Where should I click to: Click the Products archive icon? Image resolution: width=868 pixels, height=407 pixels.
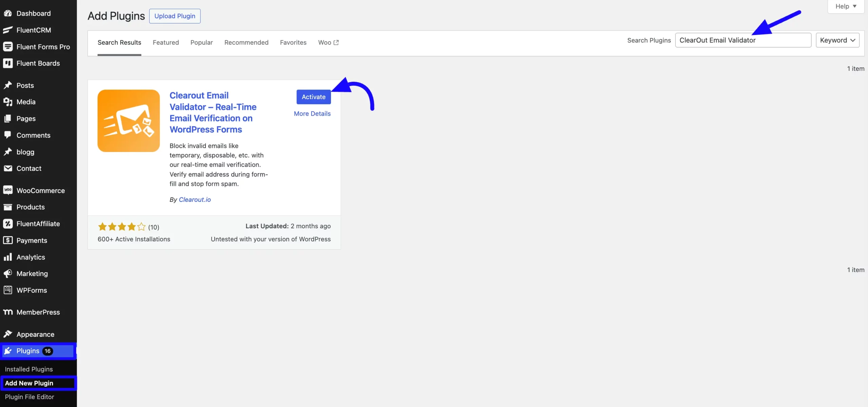tap(8, 207)
